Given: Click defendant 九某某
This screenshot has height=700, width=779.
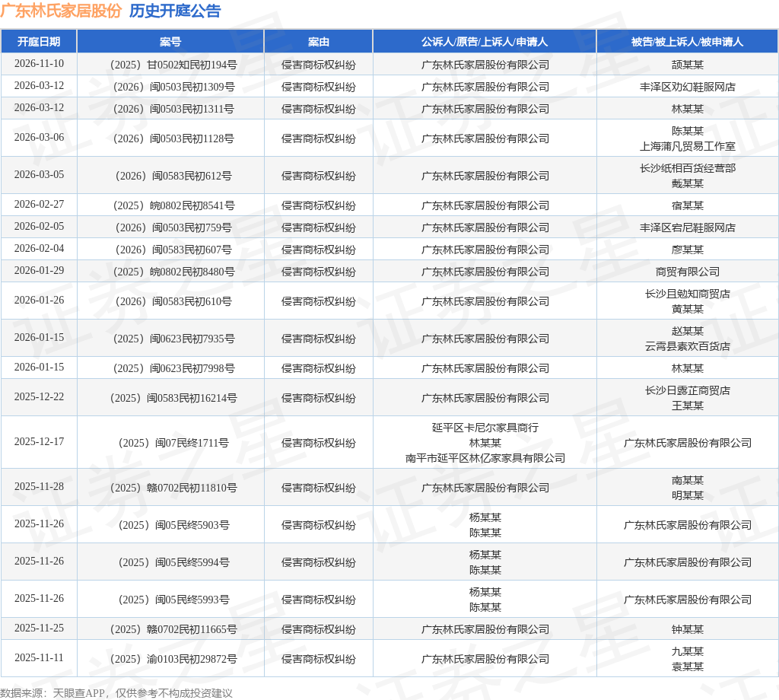Looking at the screenshot, I should (688, 651).
